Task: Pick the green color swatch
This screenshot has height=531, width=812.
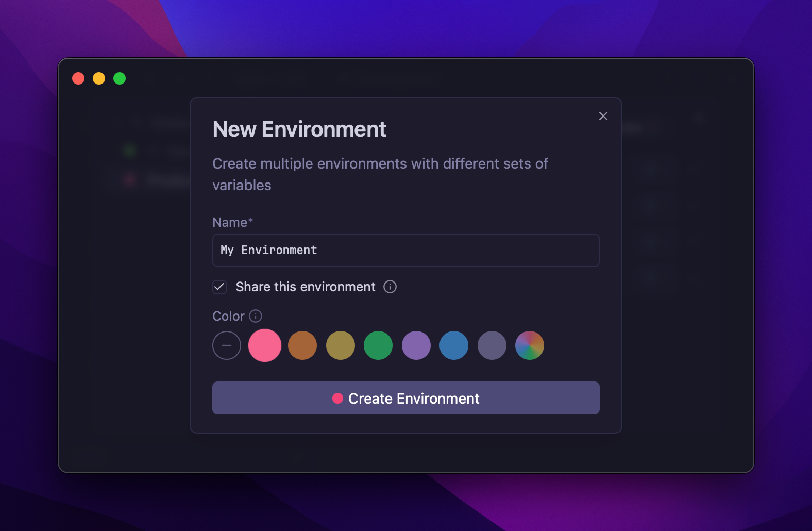Action: 378,345
